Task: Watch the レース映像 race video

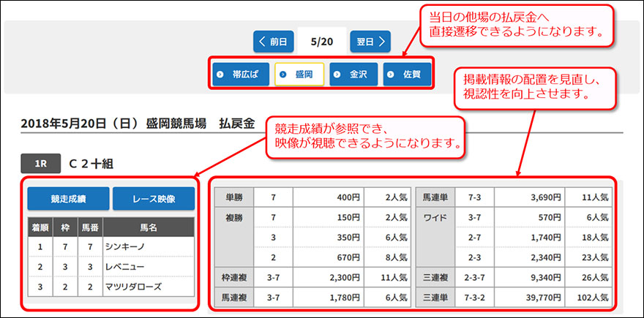Action: point(154,199)
